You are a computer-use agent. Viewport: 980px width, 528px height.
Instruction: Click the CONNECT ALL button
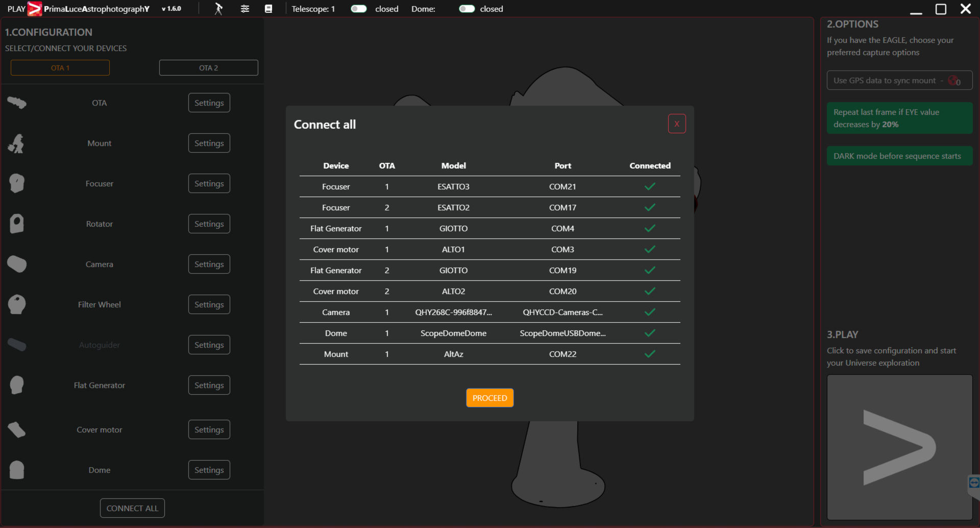pyautogui.click(x=132, y=508)
